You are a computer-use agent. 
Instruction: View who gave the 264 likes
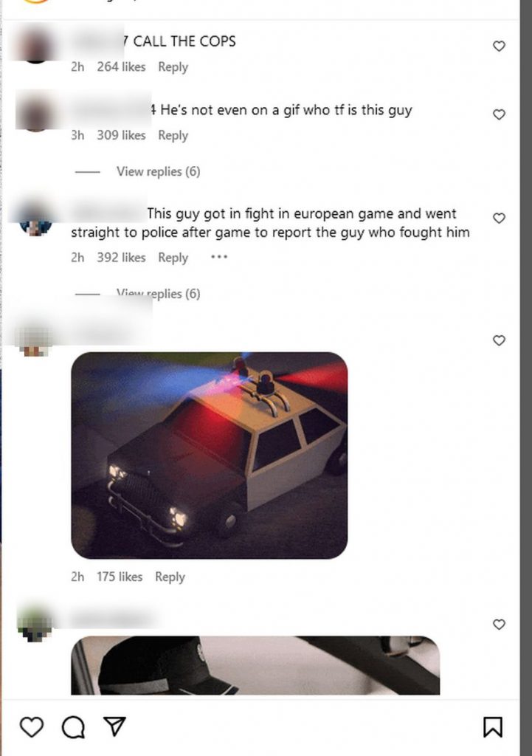tap(121, 66)
